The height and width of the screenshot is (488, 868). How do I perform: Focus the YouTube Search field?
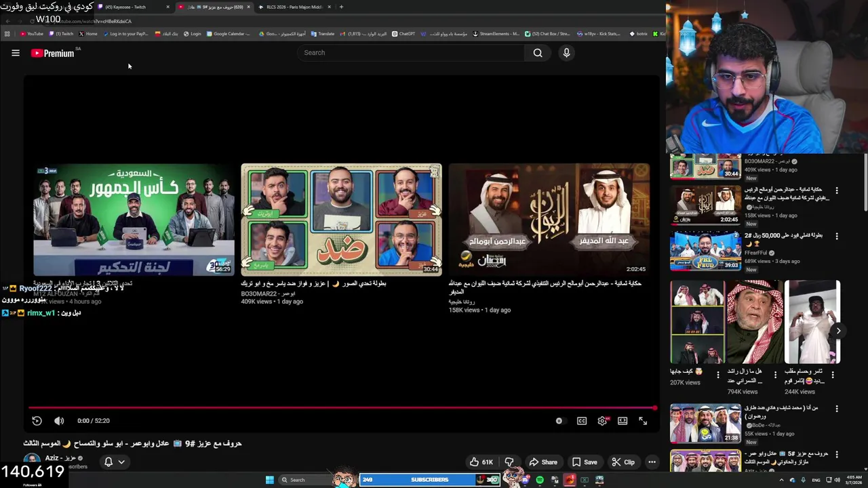tap(410, 53)
